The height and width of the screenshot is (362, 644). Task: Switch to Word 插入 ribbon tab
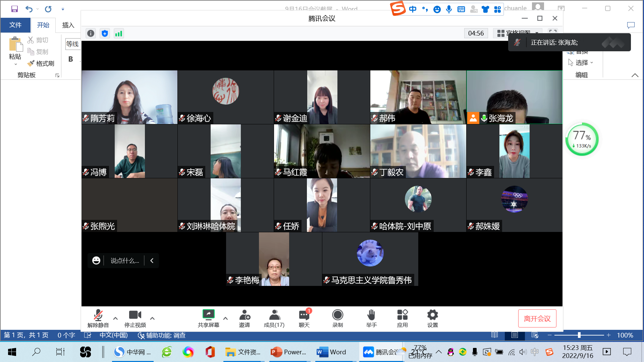[x=68, y=25]
